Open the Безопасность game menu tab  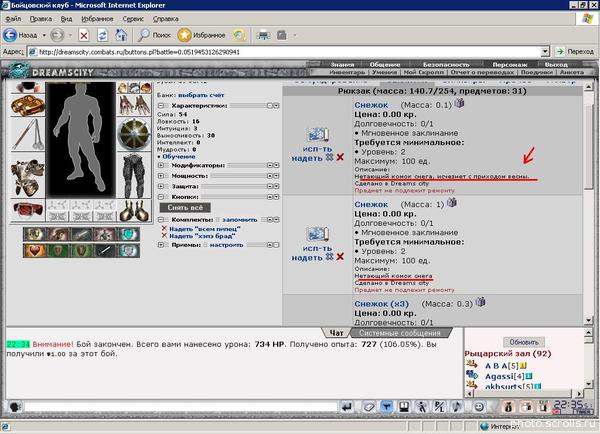tap(446, 65)
